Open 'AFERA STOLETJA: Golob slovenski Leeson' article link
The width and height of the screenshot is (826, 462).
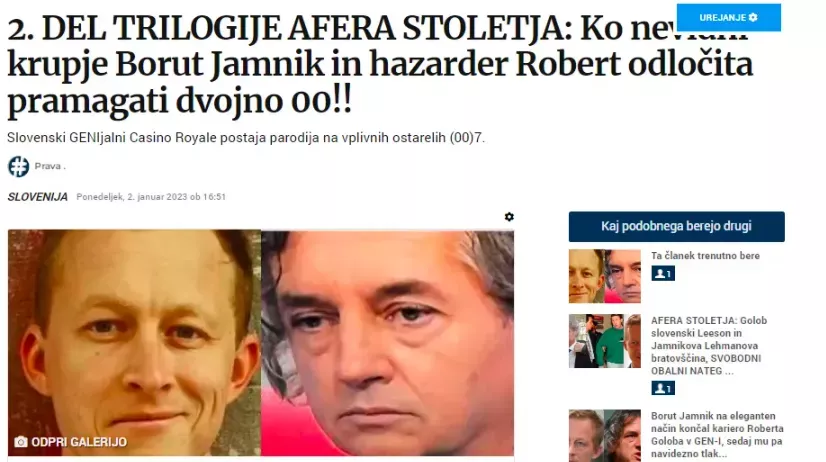coord(709,346)
